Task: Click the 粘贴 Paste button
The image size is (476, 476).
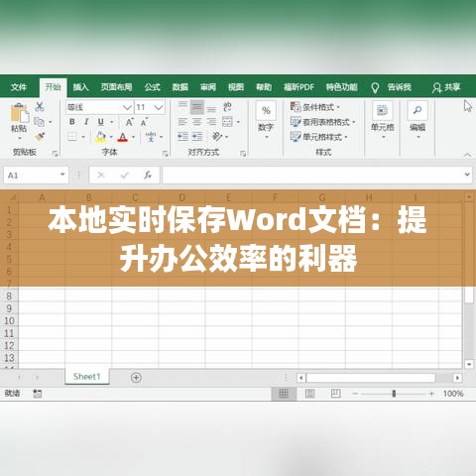Action: coord(19,119)
